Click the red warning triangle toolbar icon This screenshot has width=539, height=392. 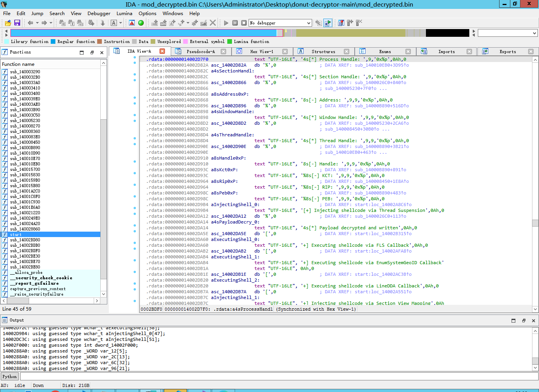coord(132,23)
